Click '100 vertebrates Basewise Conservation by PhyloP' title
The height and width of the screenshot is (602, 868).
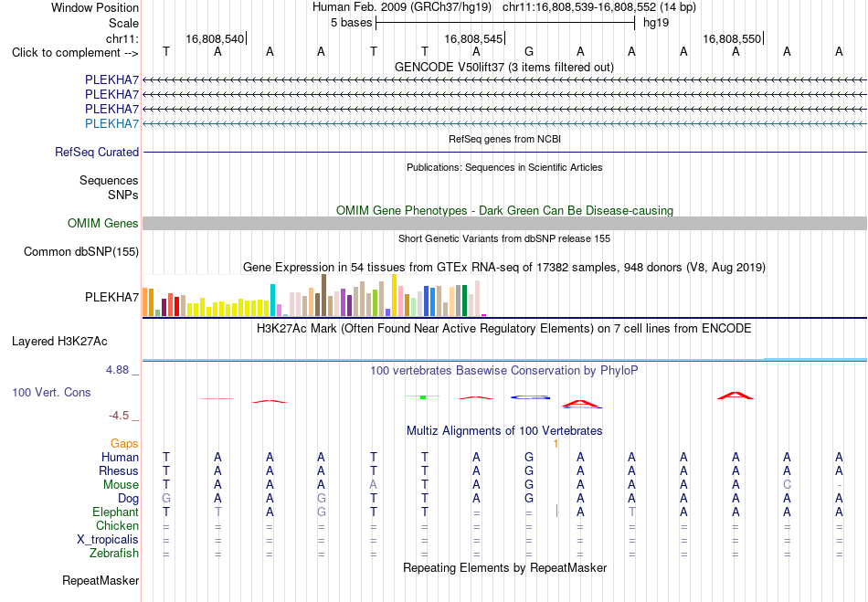[504, 370]
